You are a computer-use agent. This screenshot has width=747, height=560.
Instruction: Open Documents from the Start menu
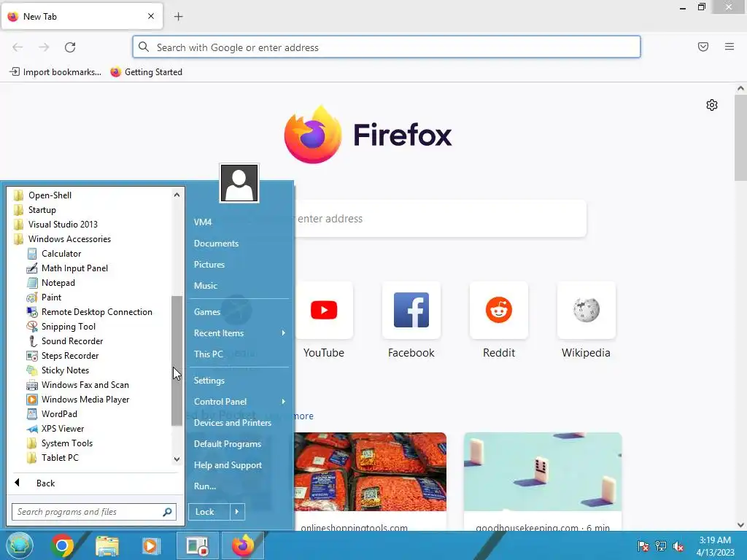click(x=216, y=244)
